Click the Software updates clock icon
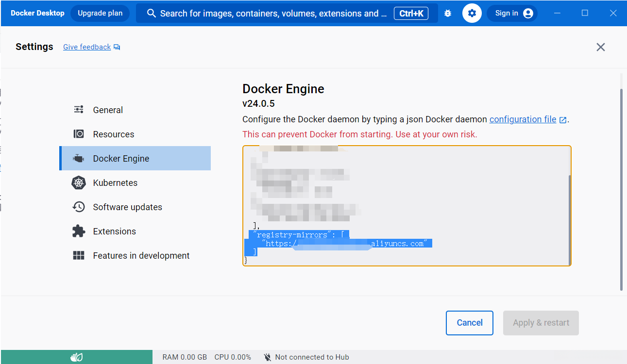Screen dimensions: 627x364 [79, 207]
